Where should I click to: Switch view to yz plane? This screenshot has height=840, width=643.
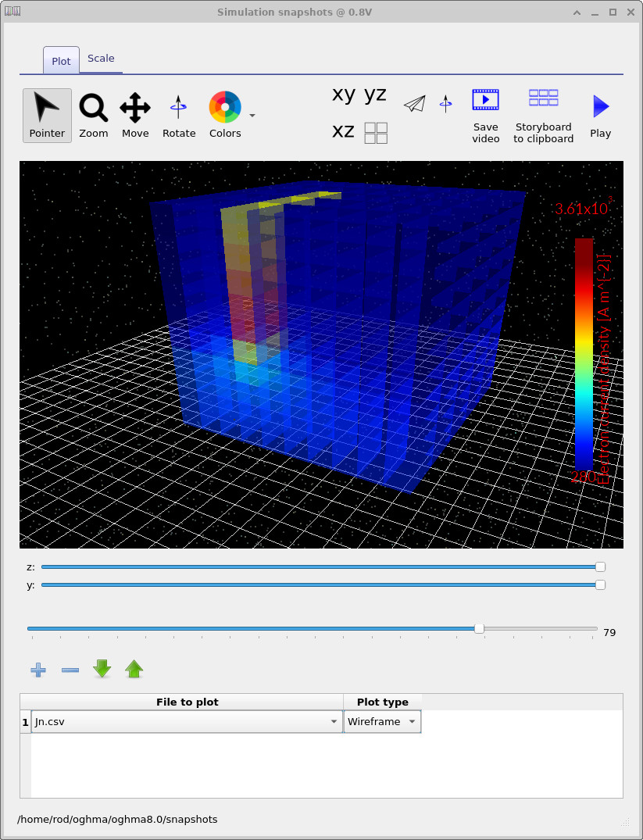tap(375, 94)
